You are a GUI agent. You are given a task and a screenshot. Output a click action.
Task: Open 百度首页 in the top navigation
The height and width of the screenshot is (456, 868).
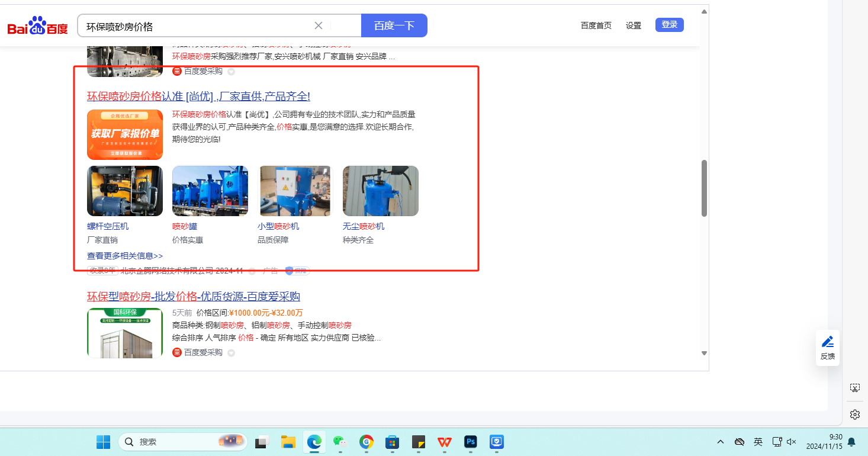(x=596, y=25)
